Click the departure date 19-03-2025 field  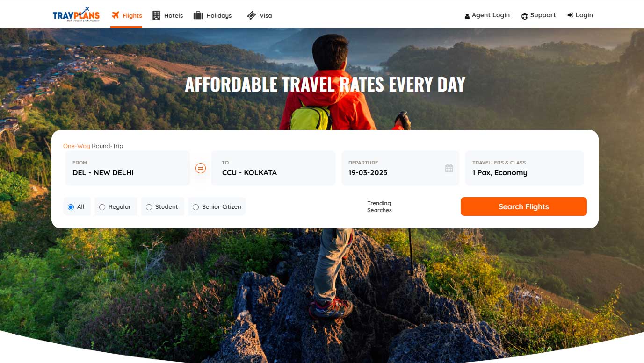(x=400, y=168)
